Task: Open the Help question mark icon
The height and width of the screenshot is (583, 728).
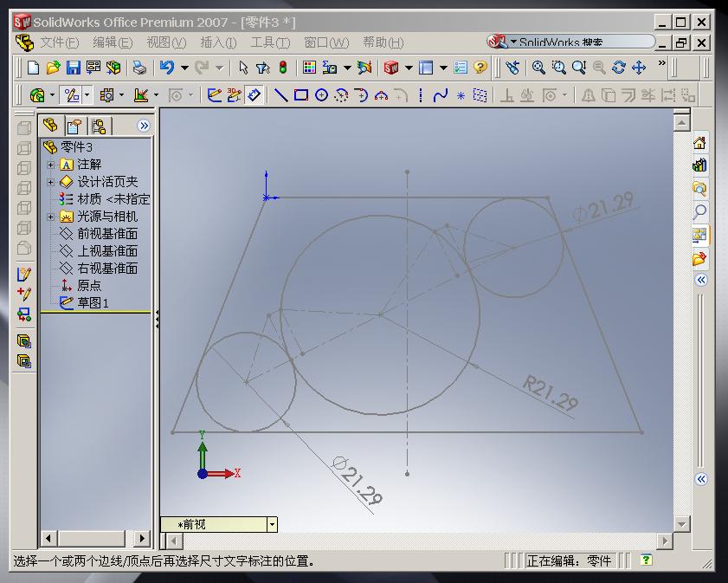Action: pyautogui.click(x=480, y=68)
